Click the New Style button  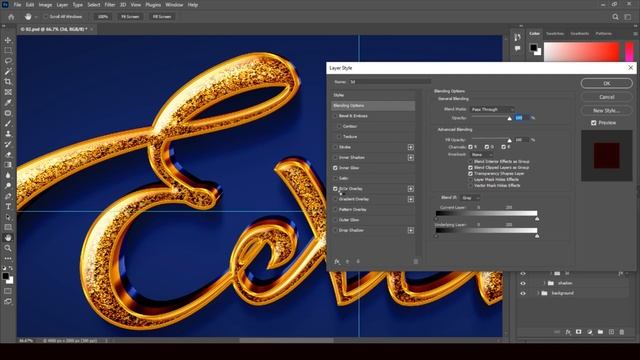click(x=607, y=111)
